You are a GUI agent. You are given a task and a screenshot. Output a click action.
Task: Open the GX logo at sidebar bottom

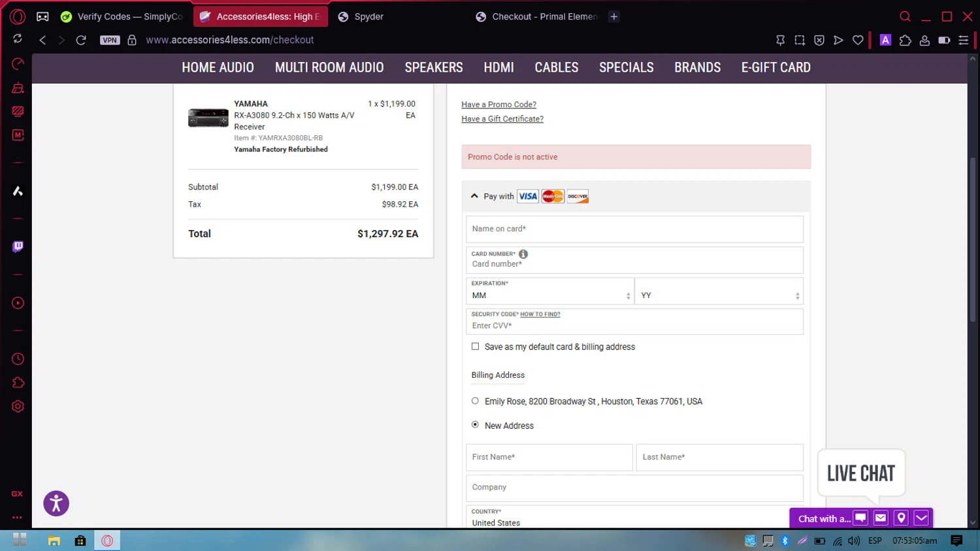point(17,493)
